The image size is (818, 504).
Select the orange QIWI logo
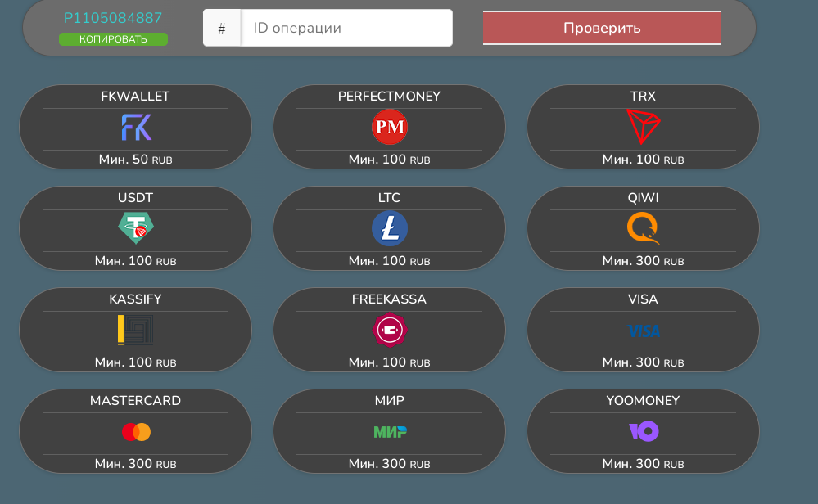(x=643, y=228)
